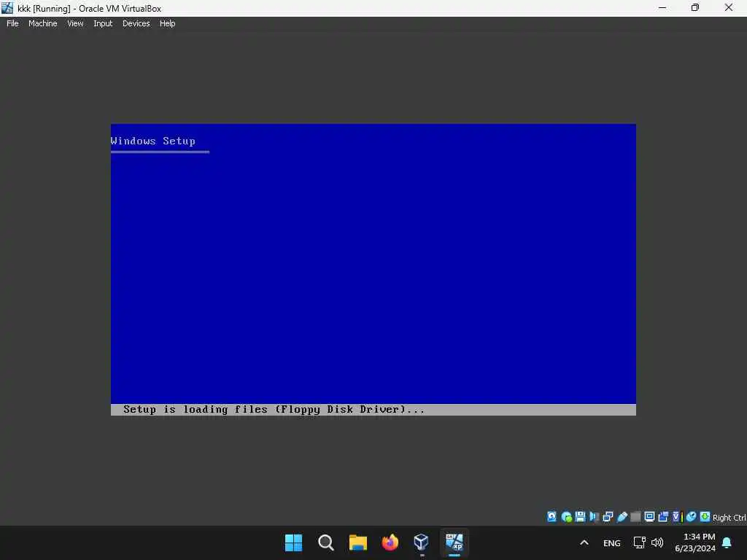The height and width of the screenshot is (560, 747).
Task: Click the ENG language indicator
Action: pyautogui.click(x=612, y=542)
